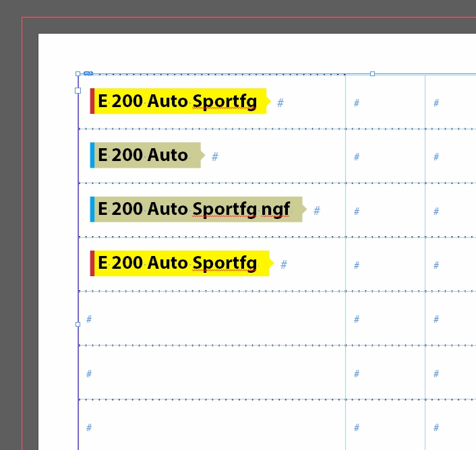Click the end-of-cell marker after 'E 200 Auto Sportfg ngf'
Screen dimensions: 476x450
[317, 211]
